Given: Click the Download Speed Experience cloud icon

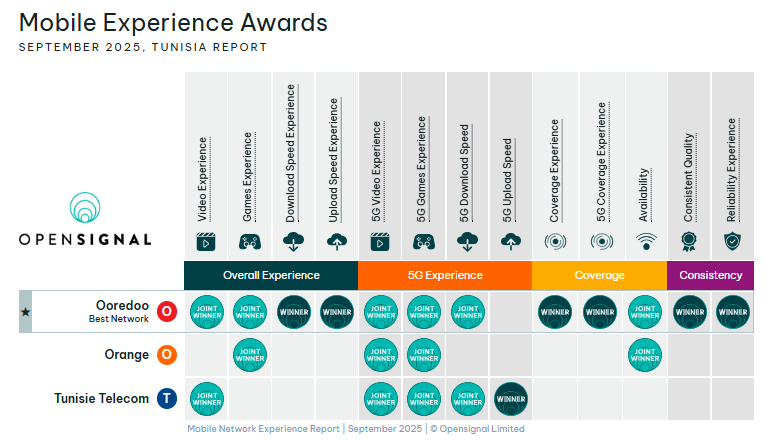Looking at the screenshot, I should (293, 242).
